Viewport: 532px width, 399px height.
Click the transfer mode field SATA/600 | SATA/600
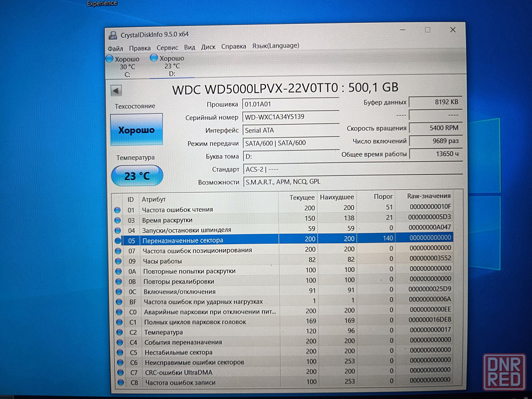[x=291, y=143]
